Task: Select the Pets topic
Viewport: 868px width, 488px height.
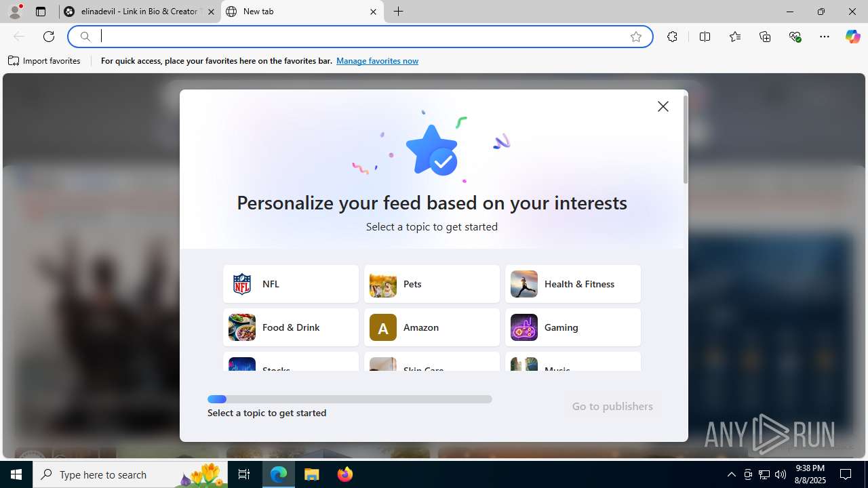Action: (432, 284)
